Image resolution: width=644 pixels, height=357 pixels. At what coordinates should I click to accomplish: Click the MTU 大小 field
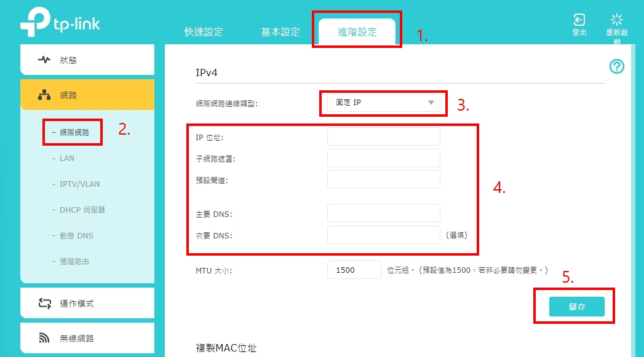click(354, 270)
